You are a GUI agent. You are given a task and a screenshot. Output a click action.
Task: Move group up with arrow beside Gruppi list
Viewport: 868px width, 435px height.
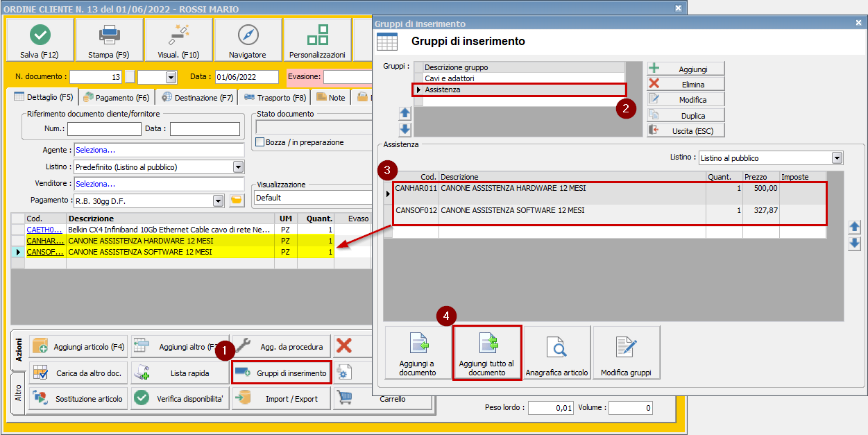(405, 113)
